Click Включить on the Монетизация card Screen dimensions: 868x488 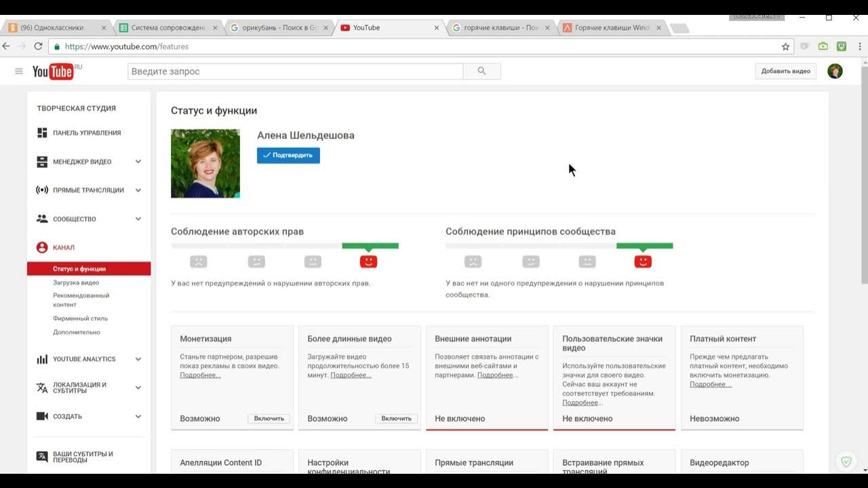269,419
